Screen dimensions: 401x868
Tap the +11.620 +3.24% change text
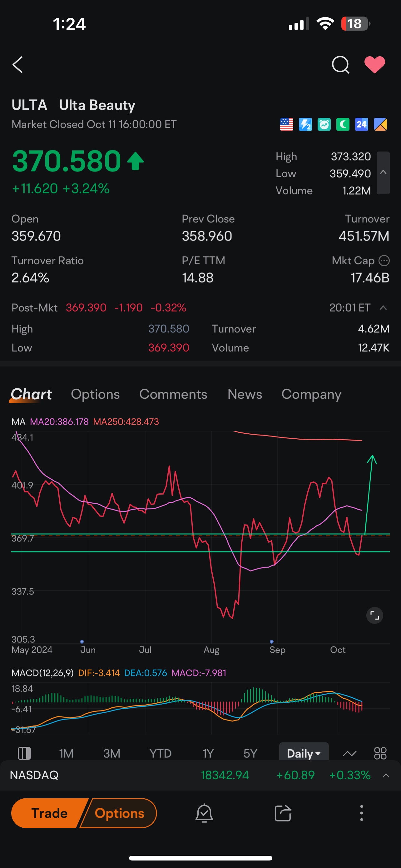(x=61, y=189)
